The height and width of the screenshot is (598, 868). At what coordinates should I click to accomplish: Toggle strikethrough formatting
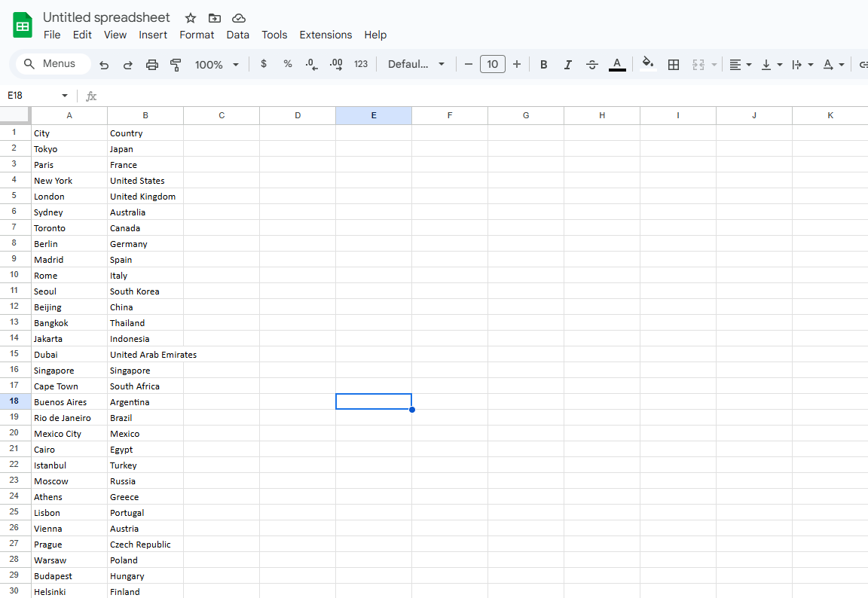(x=592, y=65)
